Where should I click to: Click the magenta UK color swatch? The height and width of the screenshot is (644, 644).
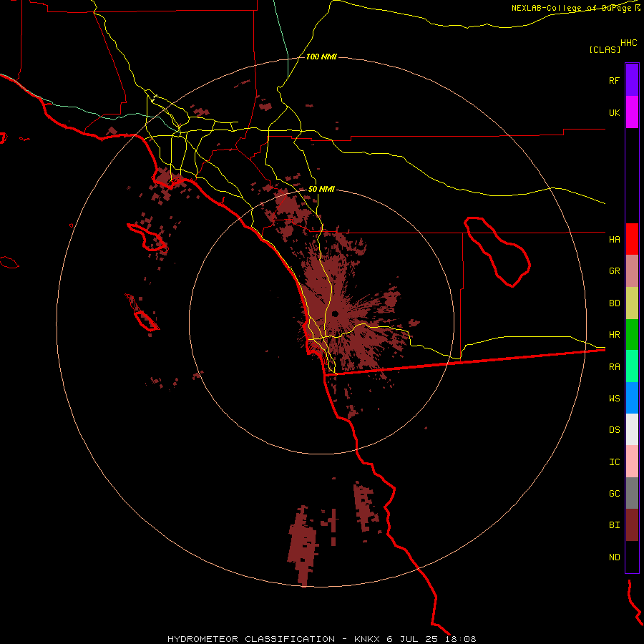[x=632, y=112]
